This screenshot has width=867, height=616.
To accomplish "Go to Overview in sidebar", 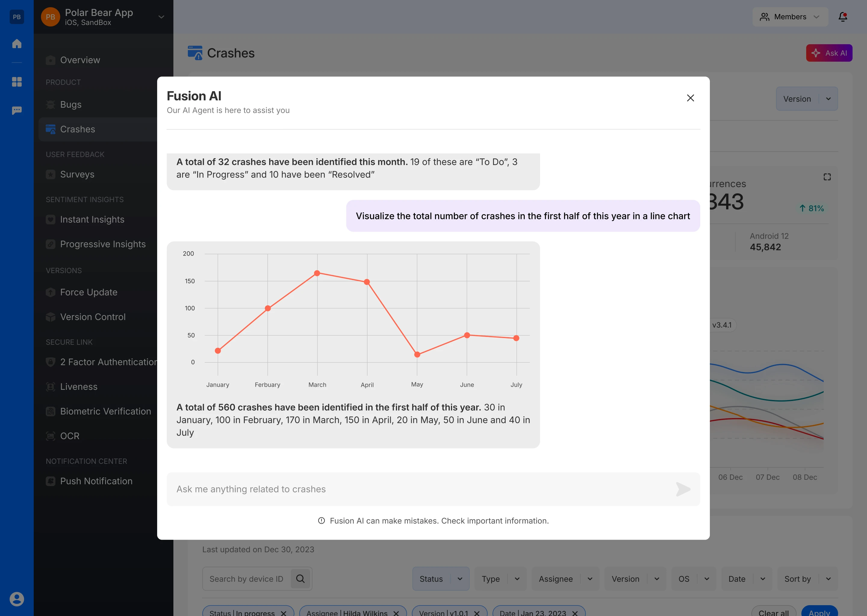I will [80, 60].
